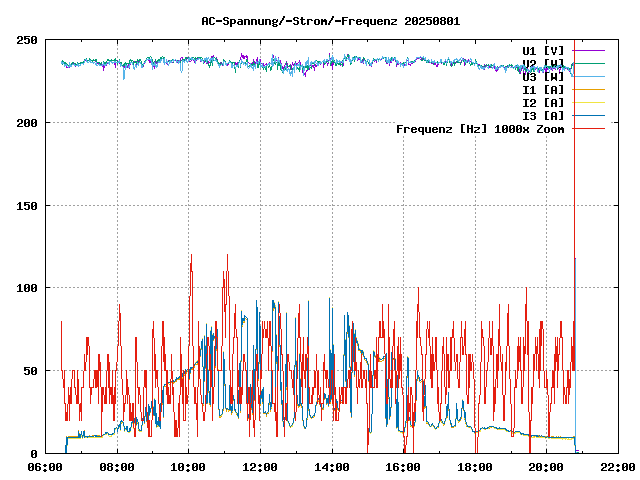Click the yellow I2 legend line sample

click(589, 102)
